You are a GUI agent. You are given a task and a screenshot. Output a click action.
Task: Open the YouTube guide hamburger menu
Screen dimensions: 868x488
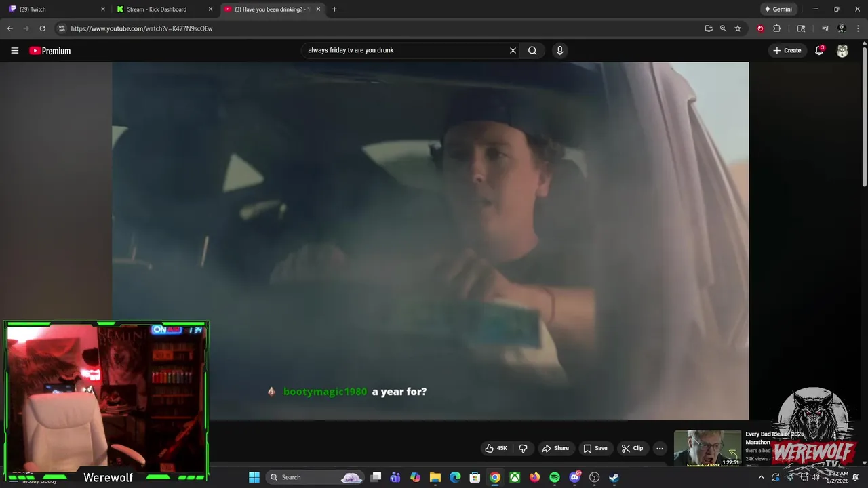point(14,51)
